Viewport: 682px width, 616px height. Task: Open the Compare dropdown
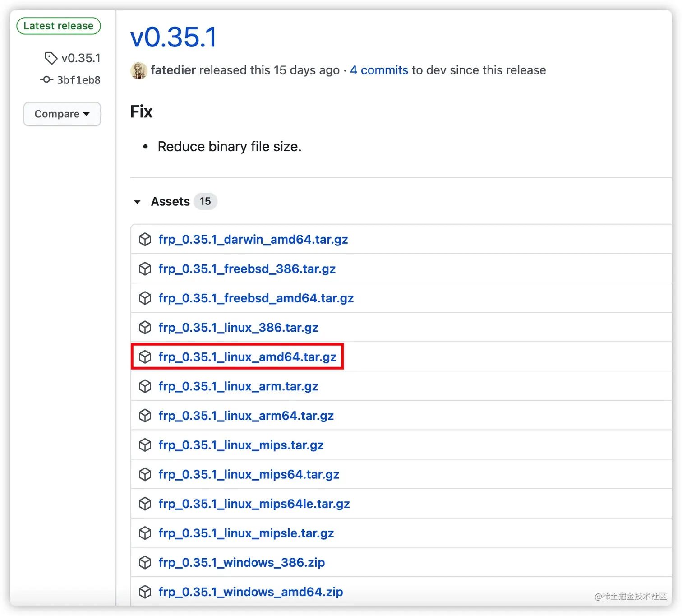(62, 114)
